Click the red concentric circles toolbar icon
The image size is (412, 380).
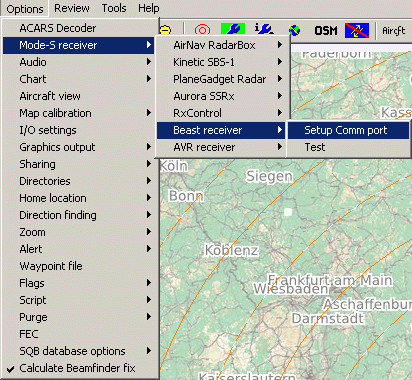[202, 30]
